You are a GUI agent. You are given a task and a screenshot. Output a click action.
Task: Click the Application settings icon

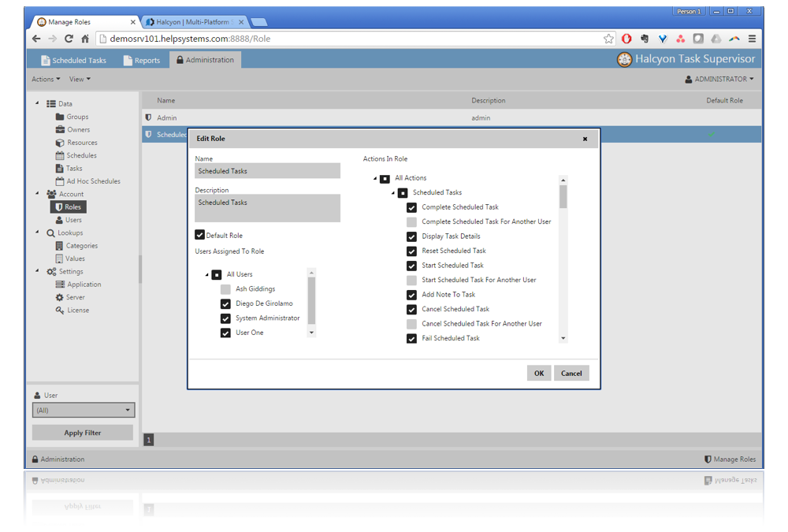(60, 285)
